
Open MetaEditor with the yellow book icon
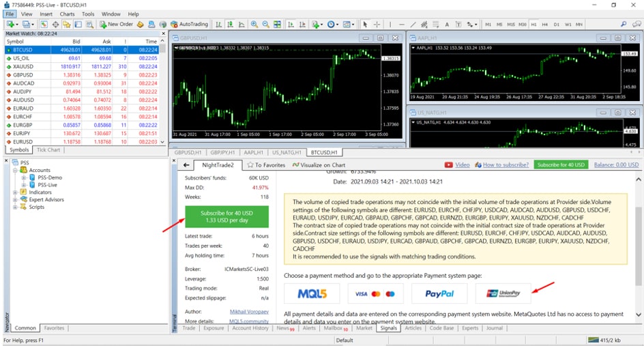click(x=140, y=25)
